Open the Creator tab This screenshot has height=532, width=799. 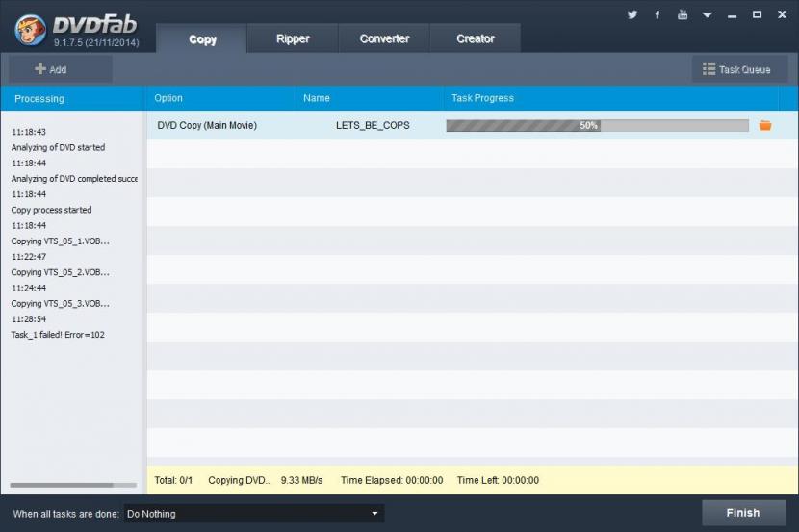click(476, 38)
